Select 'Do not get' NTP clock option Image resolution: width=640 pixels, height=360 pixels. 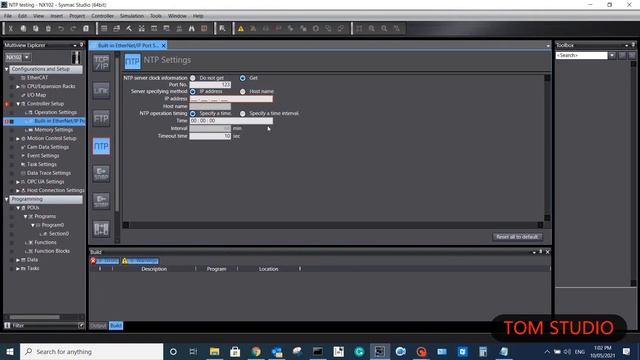[193, 78]
